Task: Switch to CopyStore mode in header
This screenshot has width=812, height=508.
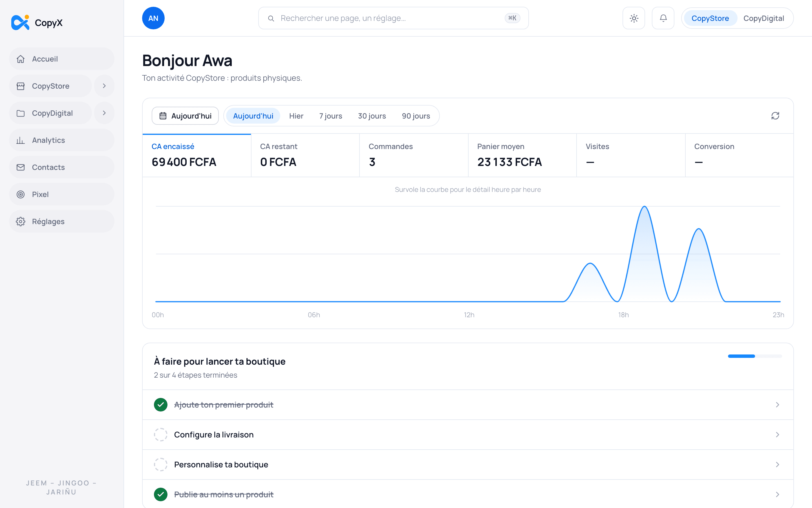Action: pos(710,18)
